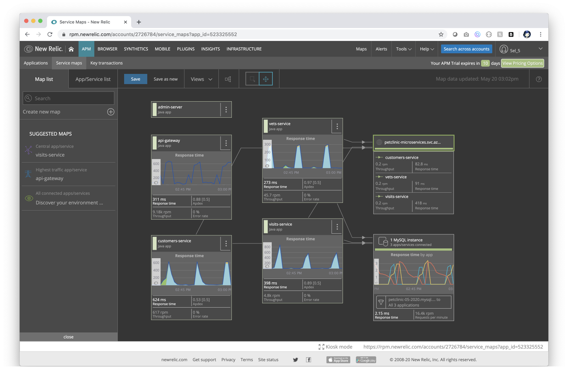
Task: Click the Kiosk mode expand icon
Action: coord(321,347)
